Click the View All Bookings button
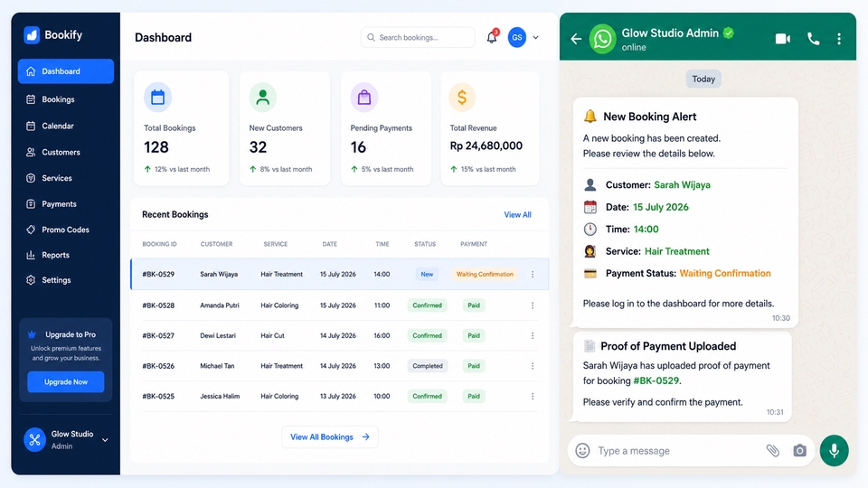868x488 pixels. pos(330,437)
